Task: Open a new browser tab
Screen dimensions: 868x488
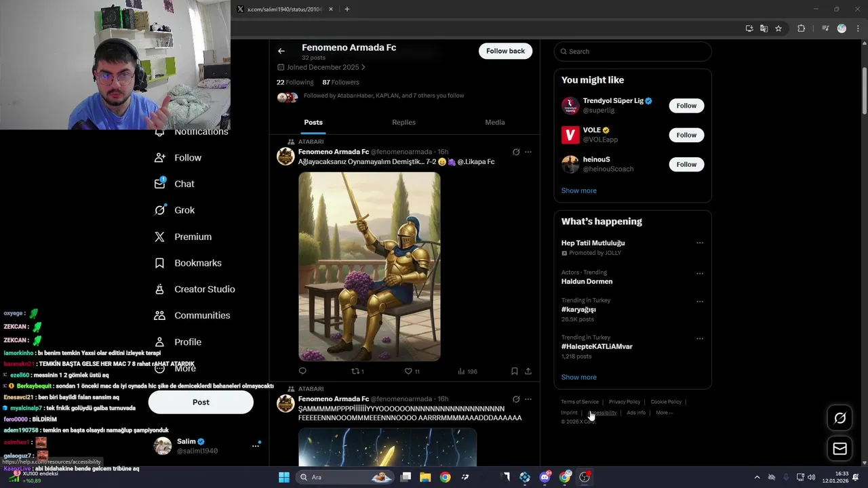Action: pos(347,9)
